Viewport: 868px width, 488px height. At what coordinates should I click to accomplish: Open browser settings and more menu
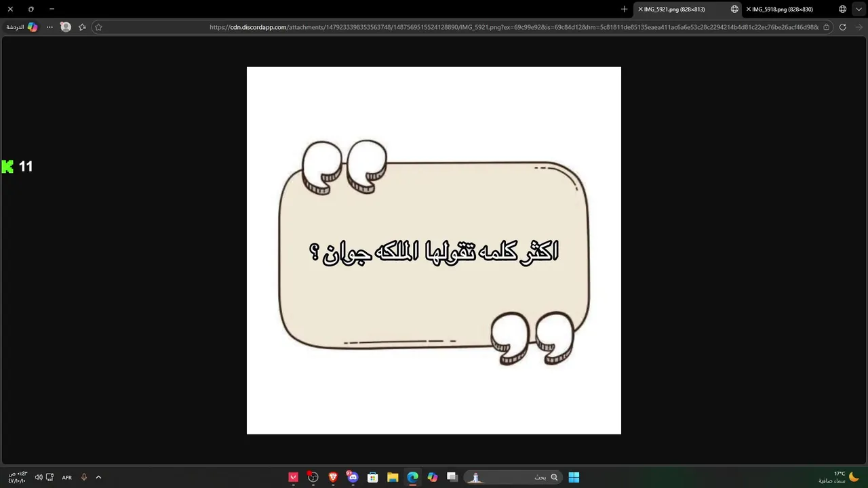50,27
